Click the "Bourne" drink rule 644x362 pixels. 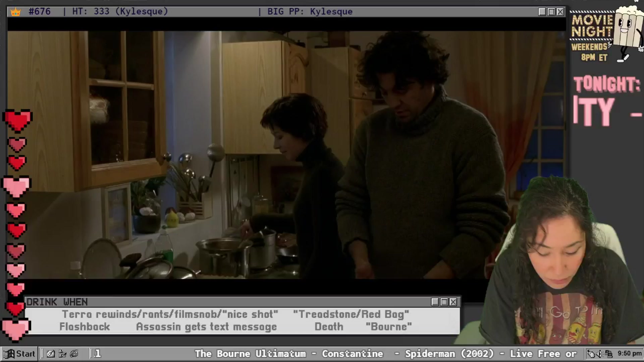click(389, 327)
